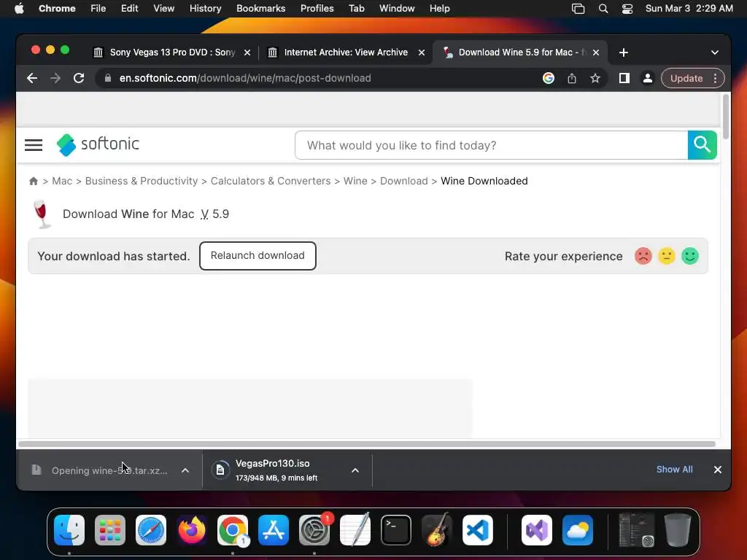Open the History menu
747x560 pixels.
(205, 9)
